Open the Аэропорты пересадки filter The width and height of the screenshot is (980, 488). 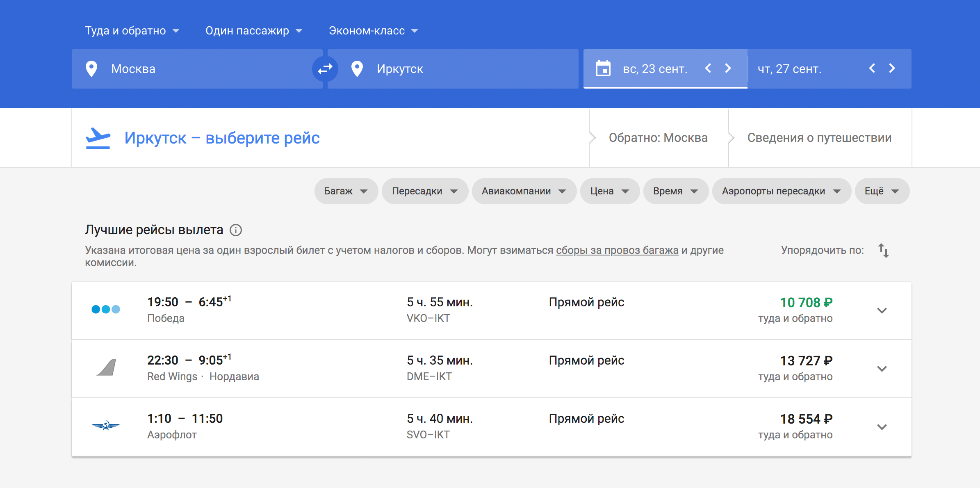(x=782, y=191)
